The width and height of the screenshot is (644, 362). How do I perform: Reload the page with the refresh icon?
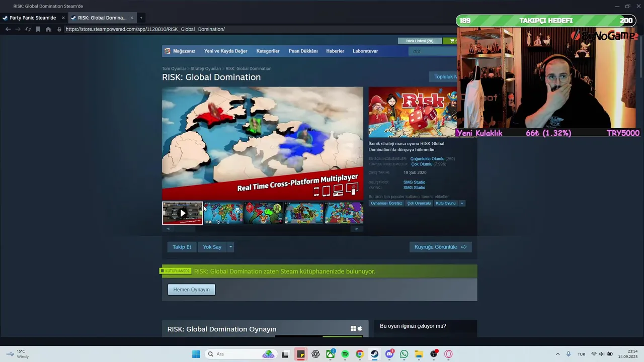28,29
